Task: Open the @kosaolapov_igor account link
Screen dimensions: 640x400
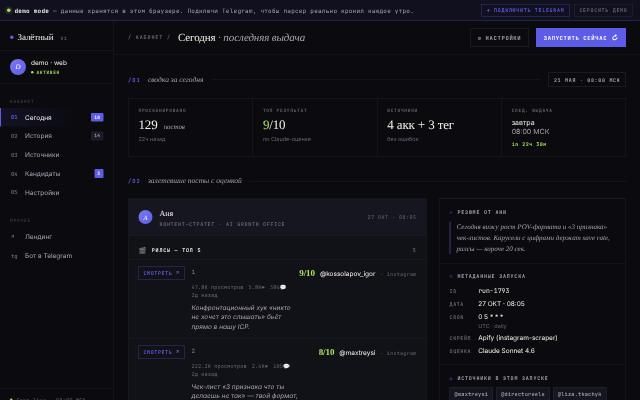Action: (x=347, y=274)
